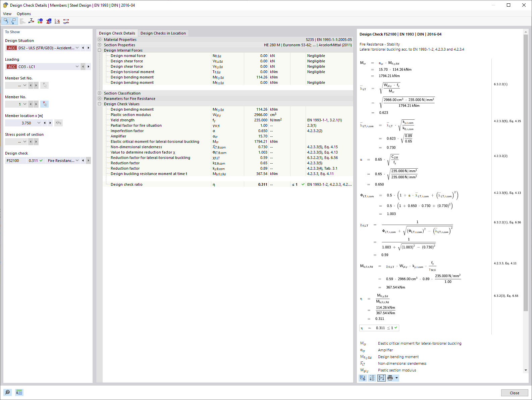Click the 0,00 units and decimals icon
This screenshot has height=400, width=532.
pos(19,392)
